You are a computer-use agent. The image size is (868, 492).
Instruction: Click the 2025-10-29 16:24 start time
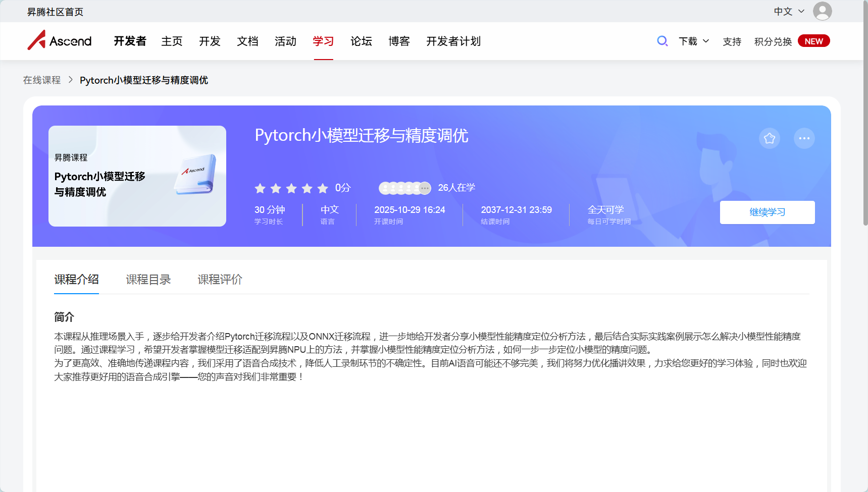coord(410,209)
